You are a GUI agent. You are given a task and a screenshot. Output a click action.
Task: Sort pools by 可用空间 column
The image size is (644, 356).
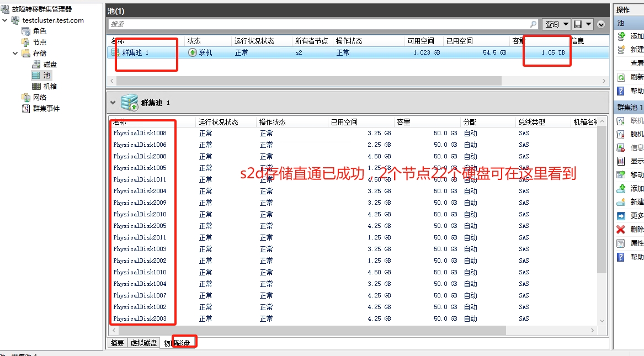point(421,41)
